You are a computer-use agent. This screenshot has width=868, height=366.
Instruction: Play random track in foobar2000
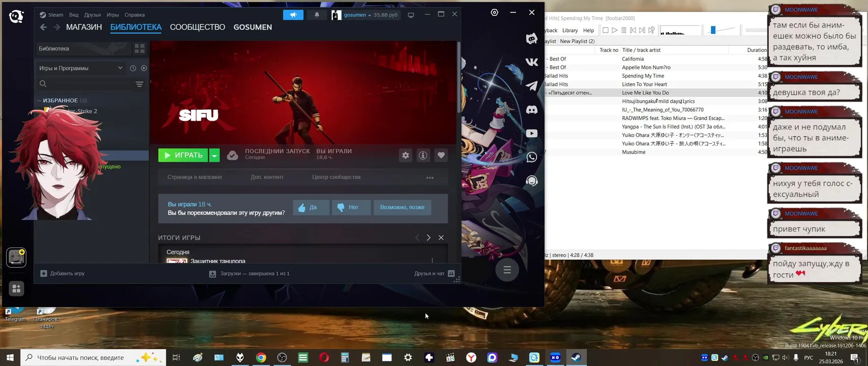click(651, 30)
